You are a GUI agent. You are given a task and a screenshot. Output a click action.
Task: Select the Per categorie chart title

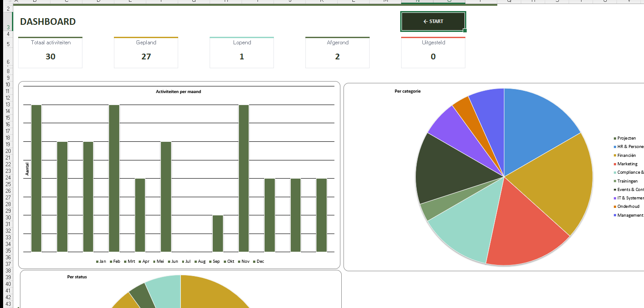pyautogui.click(x=407, y=91)
